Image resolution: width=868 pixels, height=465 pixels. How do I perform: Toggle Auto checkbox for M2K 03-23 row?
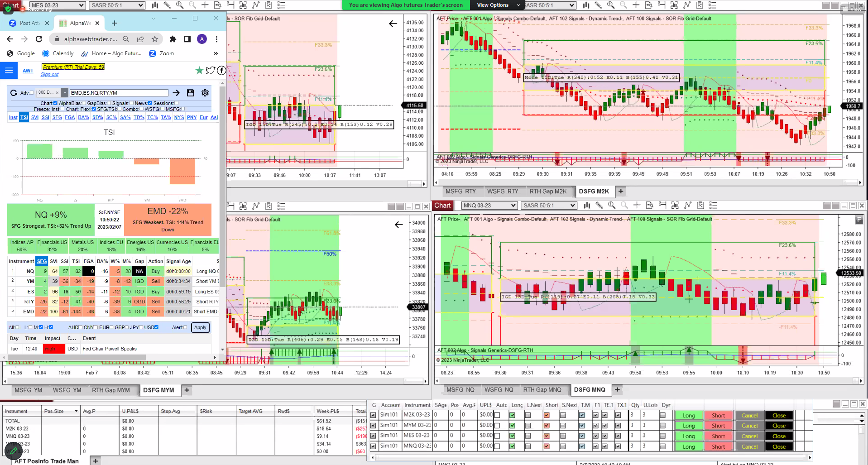click(x=497, y=415)
